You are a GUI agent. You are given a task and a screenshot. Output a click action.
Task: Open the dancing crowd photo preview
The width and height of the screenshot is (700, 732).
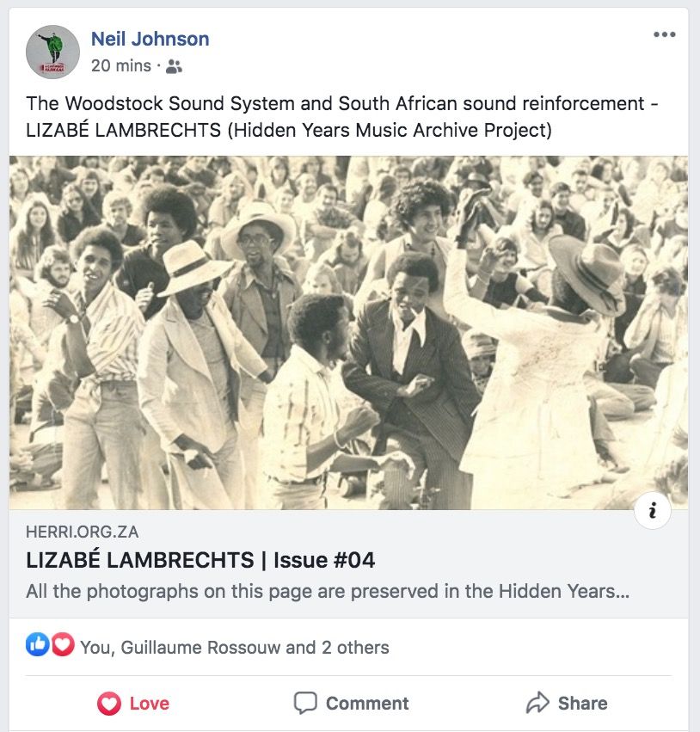(348, 332)
